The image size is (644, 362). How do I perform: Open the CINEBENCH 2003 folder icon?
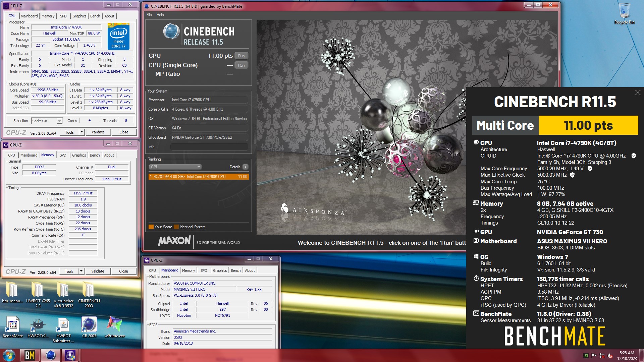tap(89, 294)
